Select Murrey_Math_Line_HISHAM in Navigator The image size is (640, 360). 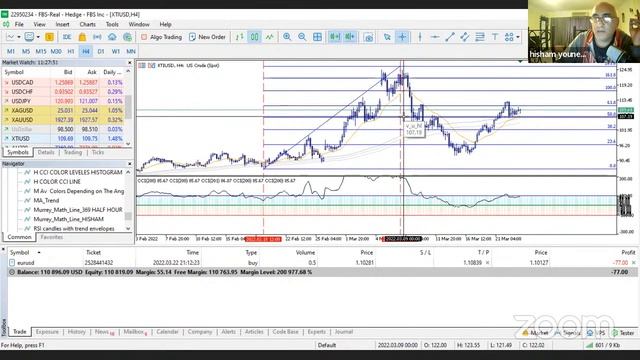(69, 219)
